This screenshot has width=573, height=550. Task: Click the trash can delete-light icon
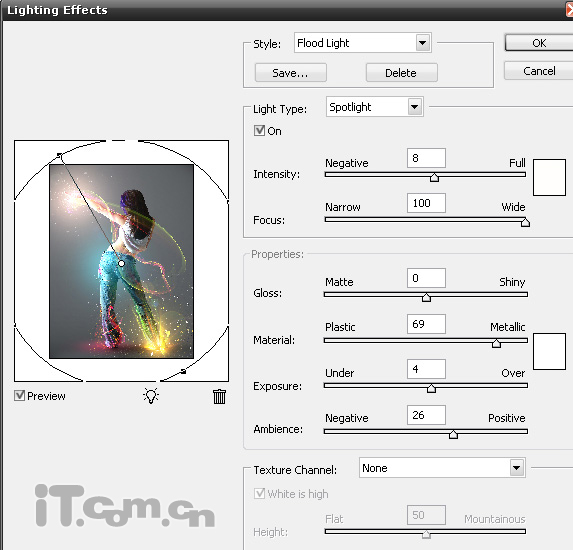click(219, 397)
